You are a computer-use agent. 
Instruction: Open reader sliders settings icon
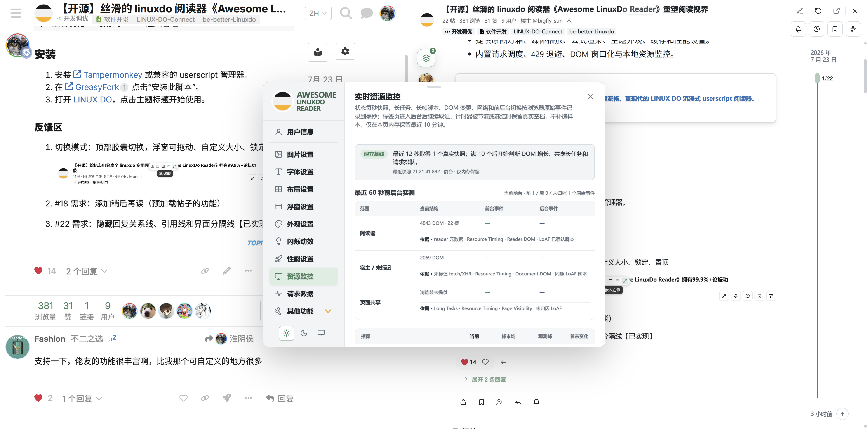click(853, 29)
